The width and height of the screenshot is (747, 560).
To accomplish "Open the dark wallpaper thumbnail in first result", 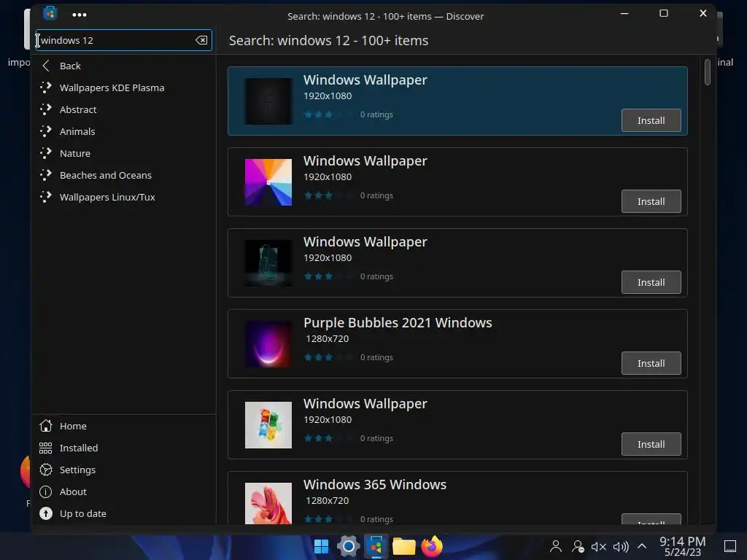I will 268,101.
